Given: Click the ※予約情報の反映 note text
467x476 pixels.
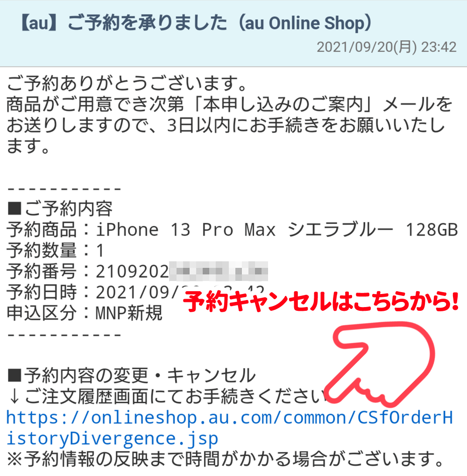Looking at the screenshot, I should [226, 459].
